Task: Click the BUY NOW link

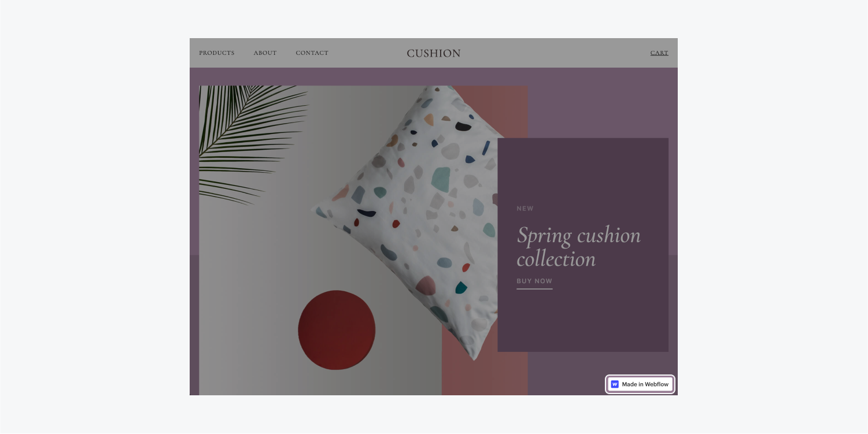Action: pos(534,281)
